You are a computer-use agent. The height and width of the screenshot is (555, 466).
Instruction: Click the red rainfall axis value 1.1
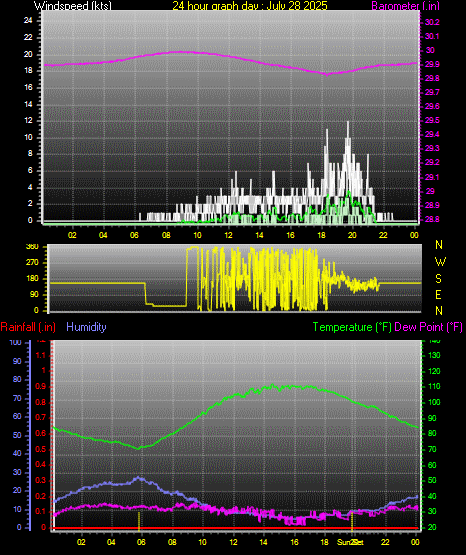41,355
